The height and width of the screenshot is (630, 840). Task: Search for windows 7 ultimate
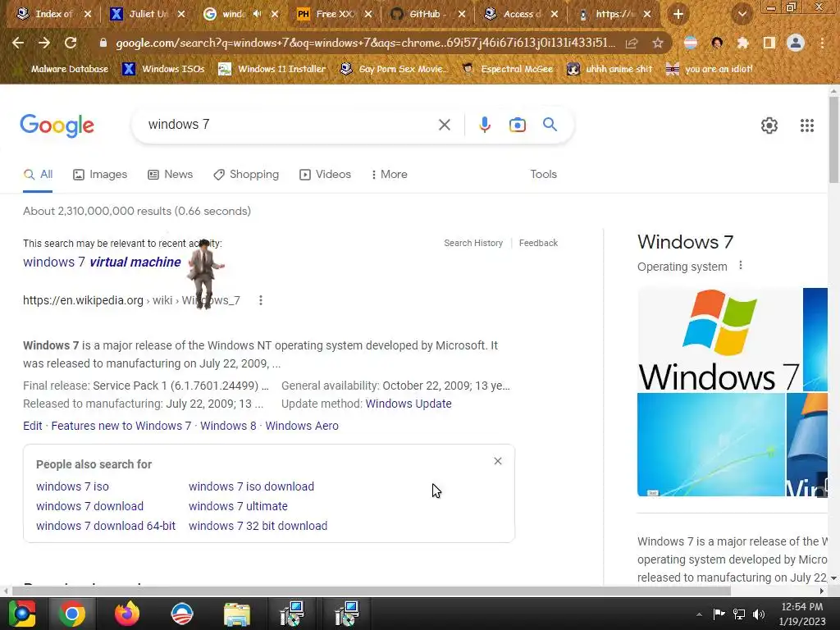[x=238, y=506]
